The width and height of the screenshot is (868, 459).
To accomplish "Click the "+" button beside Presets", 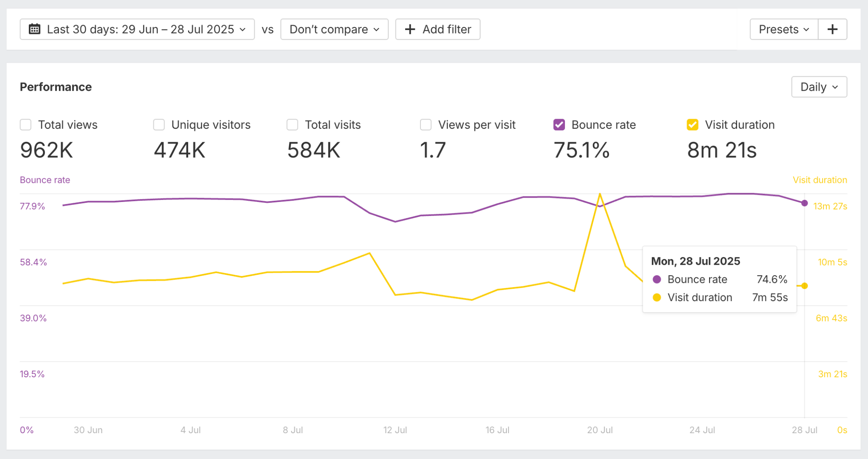I will coord(832,29).
